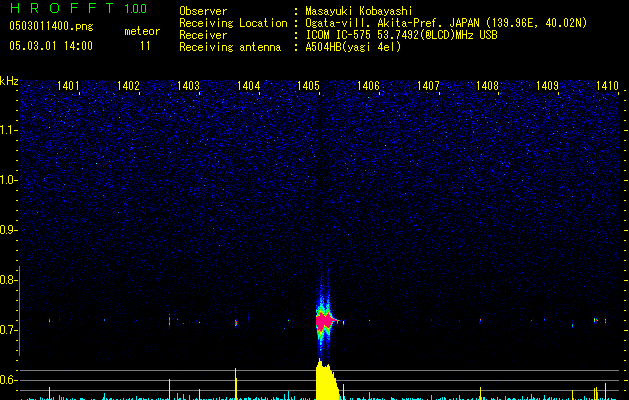Image resolution: width=629 pixels, height=400 pixels.
Task: Click the 1401 time axis marker
Action: pos(68,86)
